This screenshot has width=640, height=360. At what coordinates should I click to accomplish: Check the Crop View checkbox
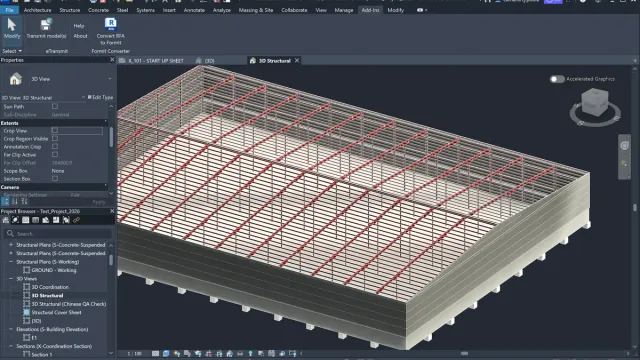point(55,130)
